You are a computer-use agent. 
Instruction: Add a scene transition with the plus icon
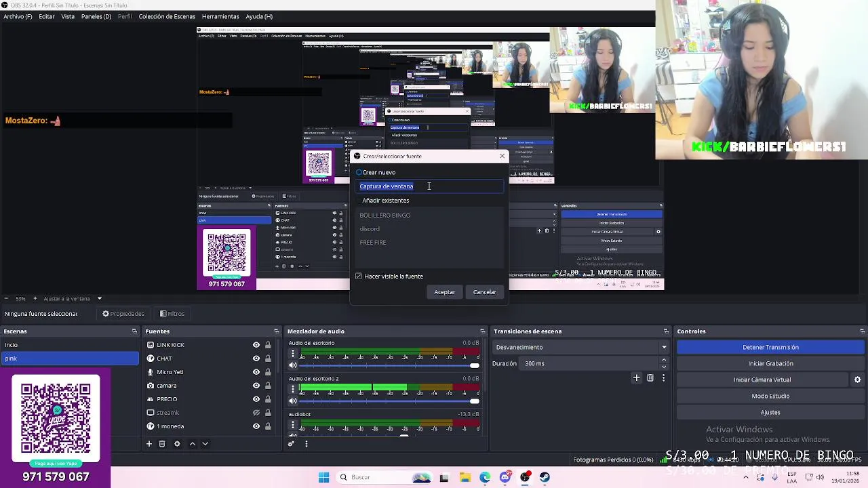(636, 378)
